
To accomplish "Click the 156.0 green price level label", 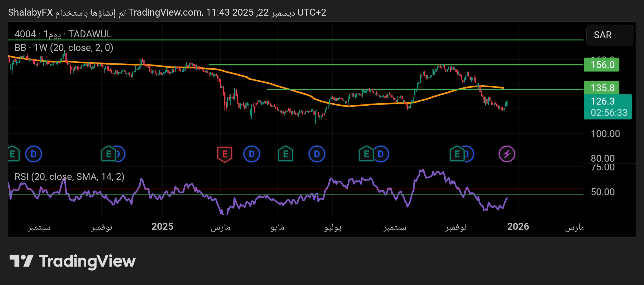I will [601, 65].
